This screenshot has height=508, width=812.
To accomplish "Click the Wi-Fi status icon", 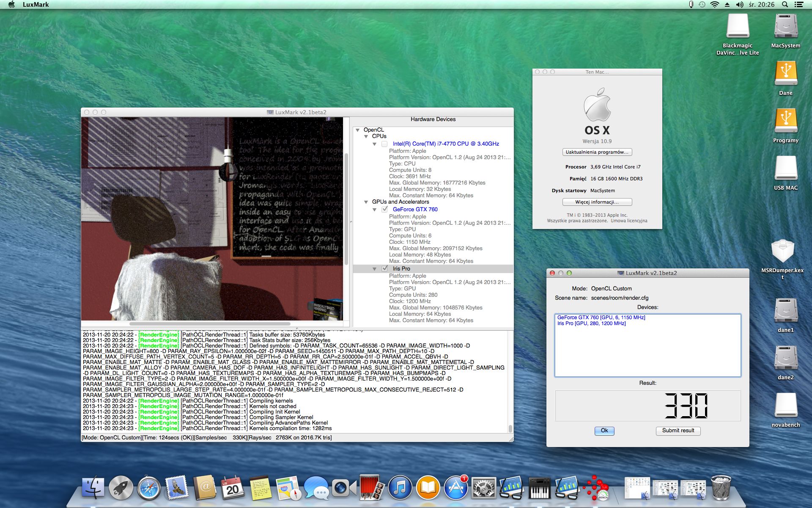I will click(715, 5).
